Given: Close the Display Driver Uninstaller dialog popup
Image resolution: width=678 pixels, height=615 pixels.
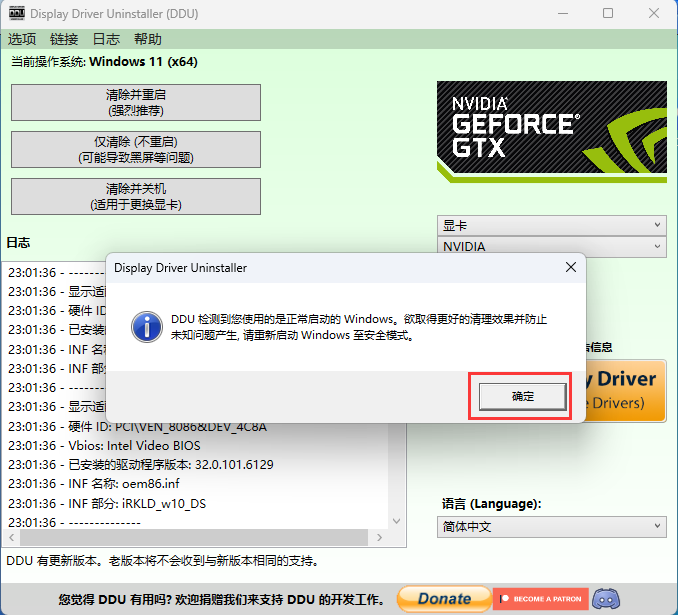Looking at the screenshot, I should click(570, 268).
